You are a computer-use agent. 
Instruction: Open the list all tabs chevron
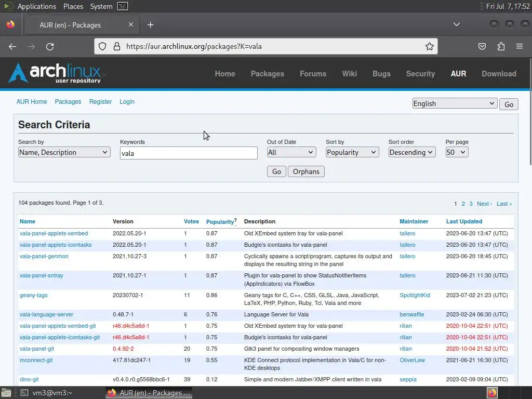[x=457, y=24]
